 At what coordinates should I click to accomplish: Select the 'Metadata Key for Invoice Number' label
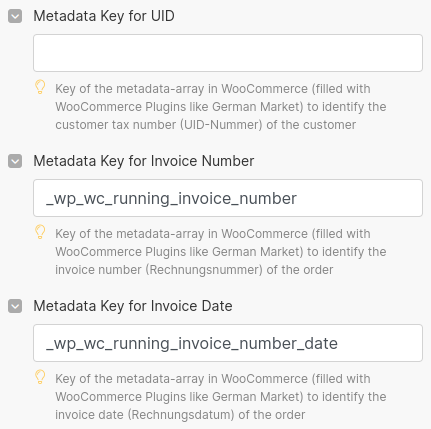click(x=144, y=161)
